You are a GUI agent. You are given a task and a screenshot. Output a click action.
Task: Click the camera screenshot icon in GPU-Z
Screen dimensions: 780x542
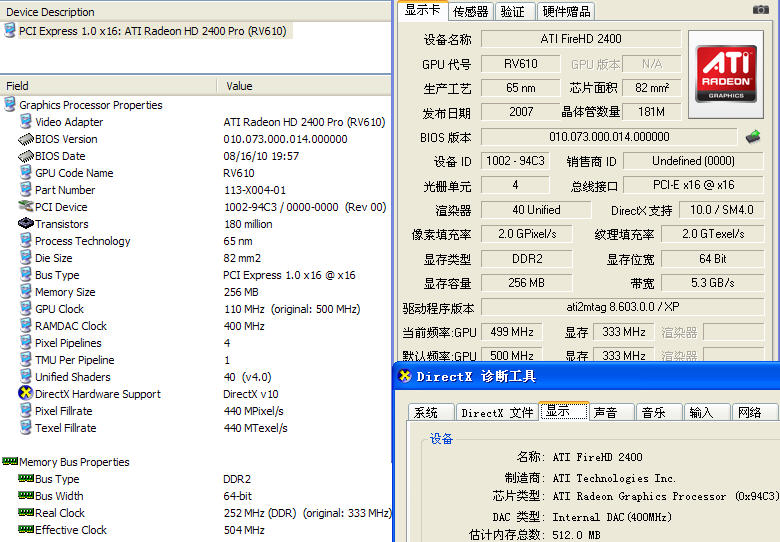[x=760, y=9]
